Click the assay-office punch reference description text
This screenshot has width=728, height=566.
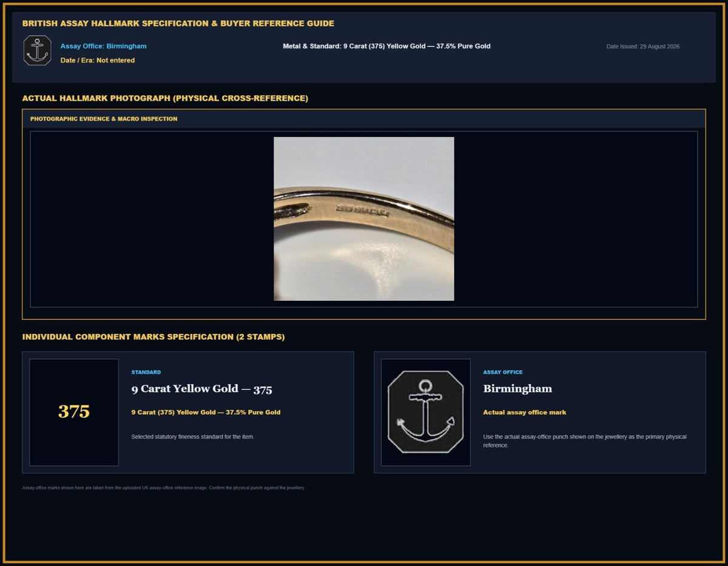[585, 441]
